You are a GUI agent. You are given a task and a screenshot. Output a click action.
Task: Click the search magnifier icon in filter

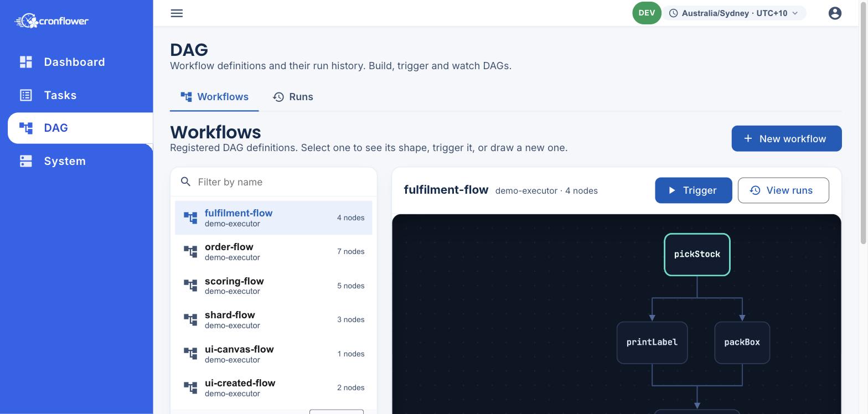(186, 182)
